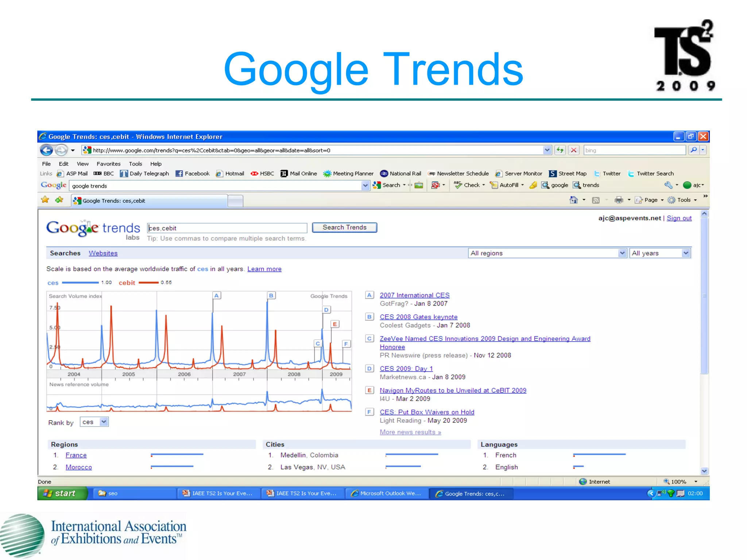Click the search magnifier beside bing box
Image resolution: width=747 pixels, height=560 pixels.
(694, 150)
